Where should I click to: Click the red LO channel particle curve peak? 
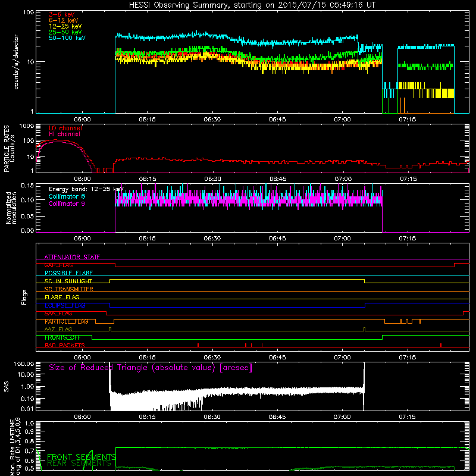click(56, 140)
